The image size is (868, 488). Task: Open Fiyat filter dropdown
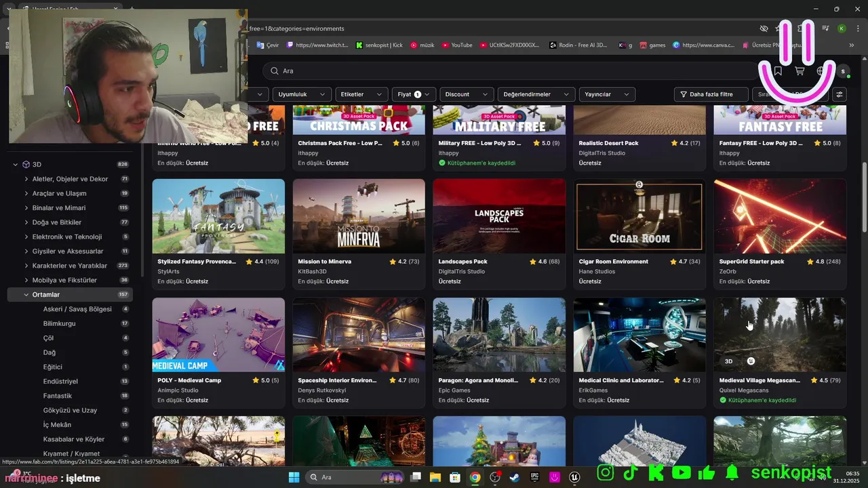[x=414, y=94]
